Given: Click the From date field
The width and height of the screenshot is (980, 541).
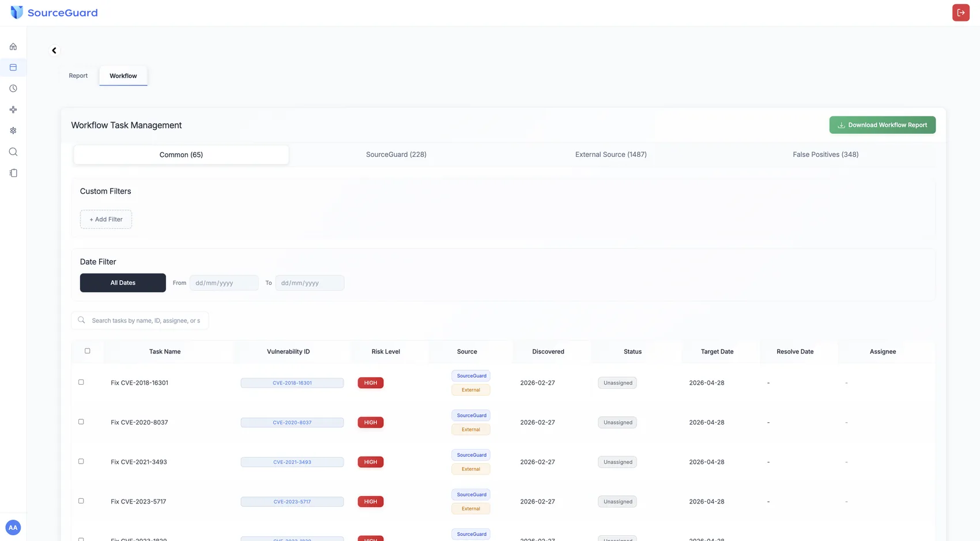Looking at the screenshot, I should (224, 283).
